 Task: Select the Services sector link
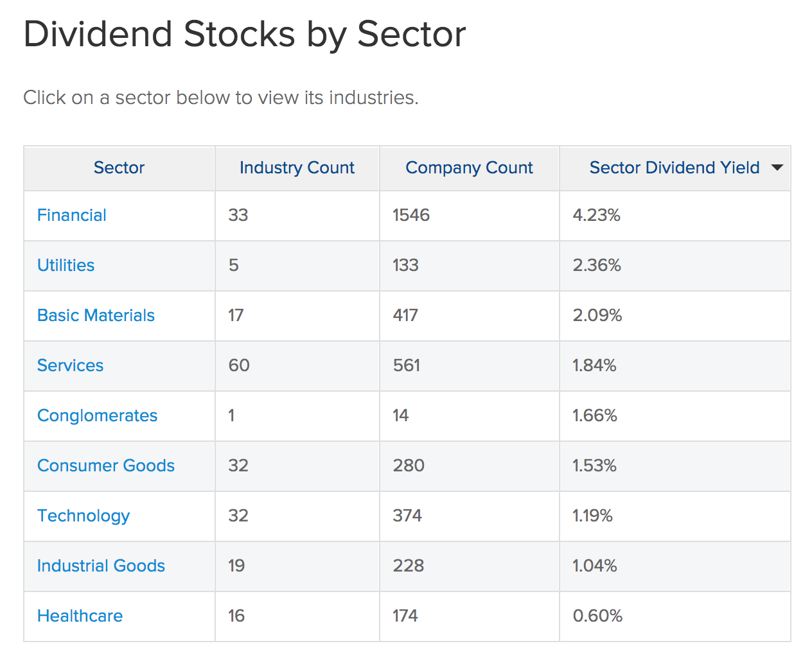70,365
